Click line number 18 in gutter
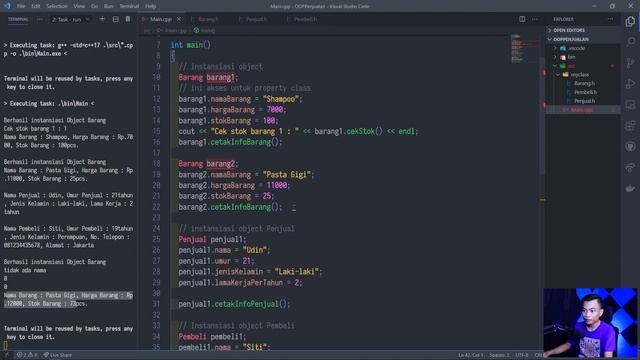 [x=156, y=164]
